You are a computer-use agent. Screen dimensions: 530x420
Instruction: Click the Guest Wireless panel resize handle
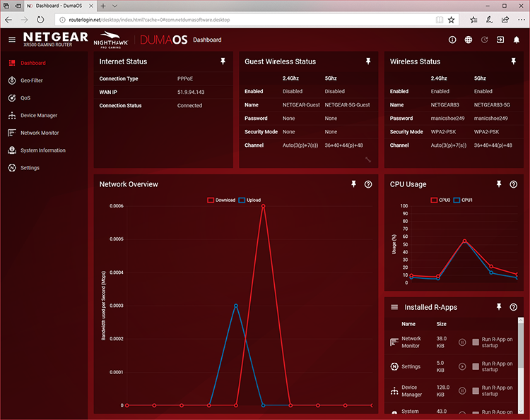(x=368, y=160)
